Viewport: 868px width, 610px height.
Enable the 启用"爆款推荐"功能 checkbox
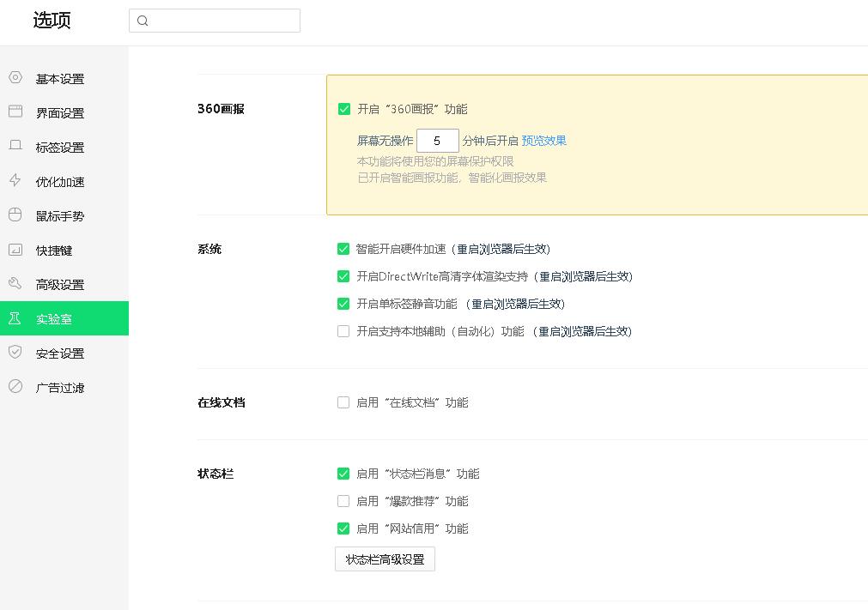(x=343, y=500)
